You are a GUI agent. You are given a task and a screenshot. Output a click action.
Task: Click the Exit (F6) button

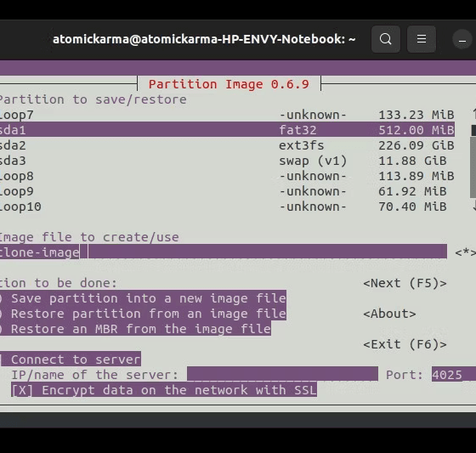click(405, 344)
